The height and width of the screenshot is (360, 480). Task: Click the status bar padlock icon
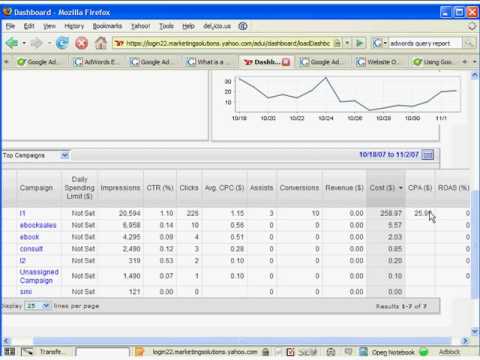pos(266,352)
